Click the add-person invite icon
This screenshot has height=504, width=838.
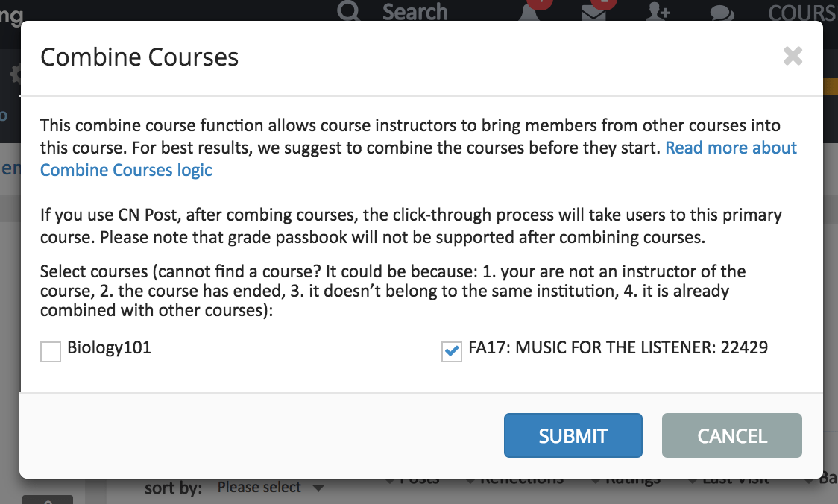658,12
